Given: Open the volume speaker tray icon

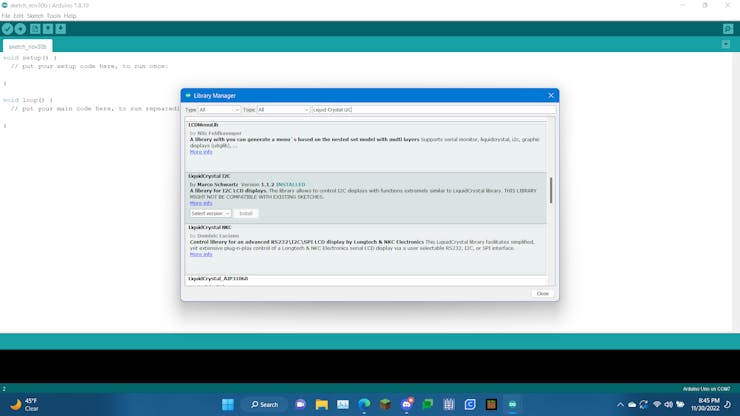Looking at the screenshot, I should pos(668,405).
